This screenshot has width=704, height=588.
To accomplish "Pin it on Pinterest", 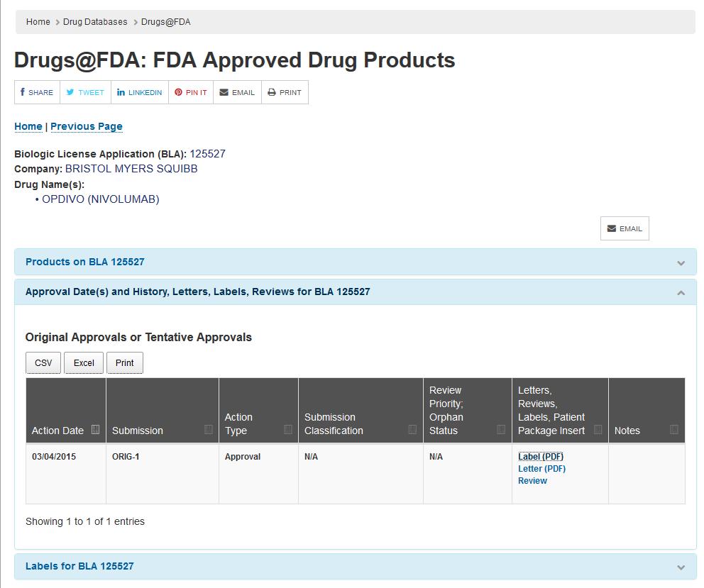I will pos(191,92).
